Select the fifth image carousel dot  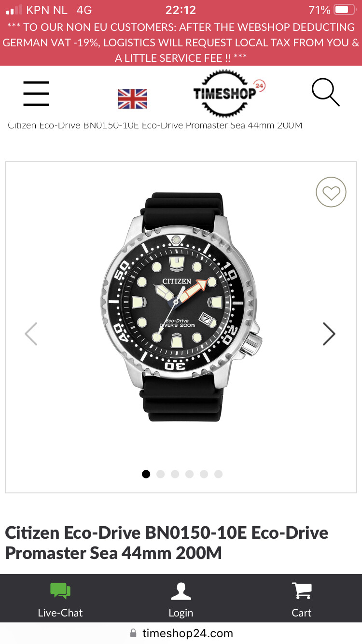[x=204, y=474]
